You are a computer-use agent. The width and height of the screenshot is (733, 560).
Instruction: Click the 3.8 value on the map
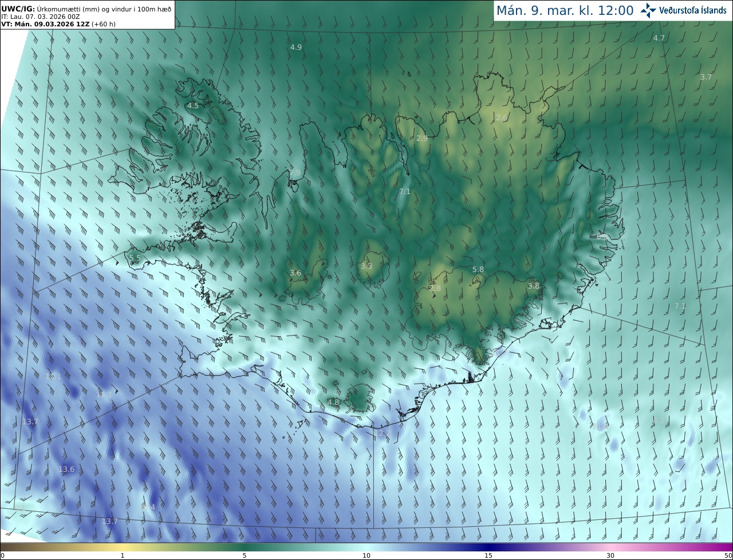(534, 286)
